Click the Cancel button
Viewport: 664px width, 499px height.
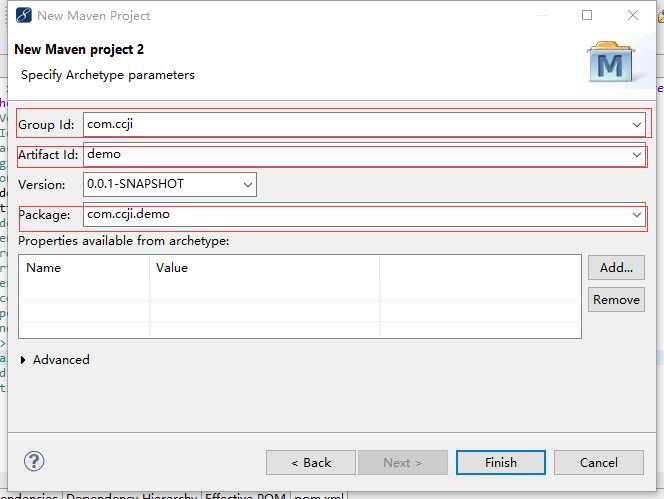598,462
